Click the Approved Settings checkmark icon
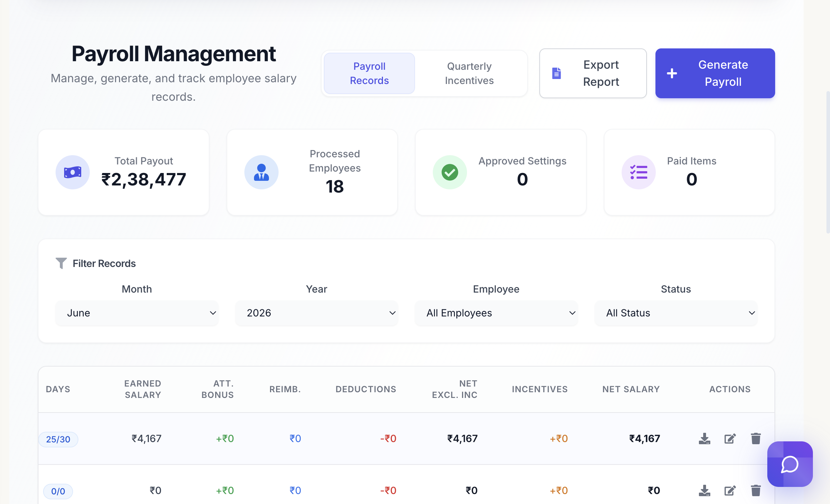The height and width of the screenshot is (504, 830). tap(450, 172)
